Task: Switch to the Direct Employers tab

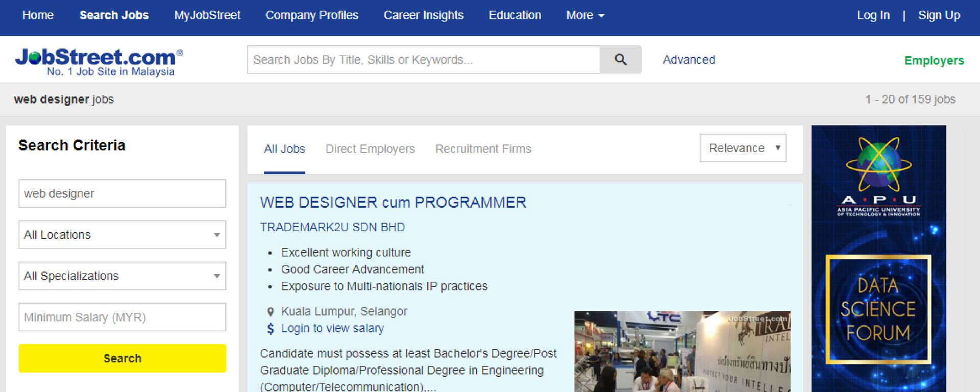Action: coord(370,149)
